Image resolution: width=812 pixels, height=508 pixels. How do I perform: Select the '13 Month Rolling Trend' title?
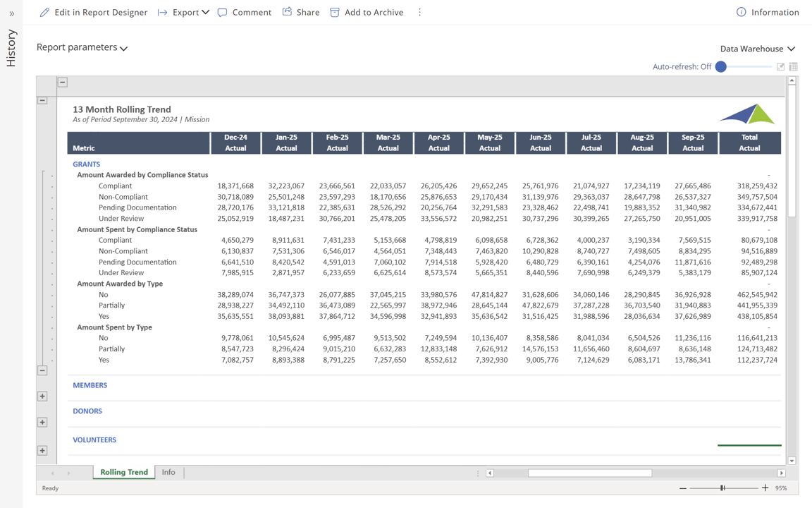(x=122, y=109)
